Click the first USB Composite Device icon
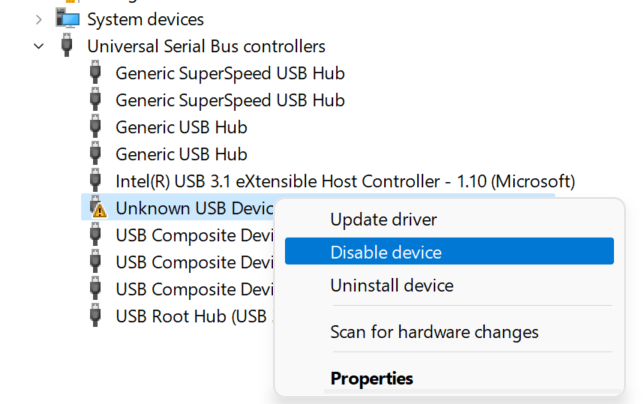Screen dimensions: 644x404 [95, 234]
